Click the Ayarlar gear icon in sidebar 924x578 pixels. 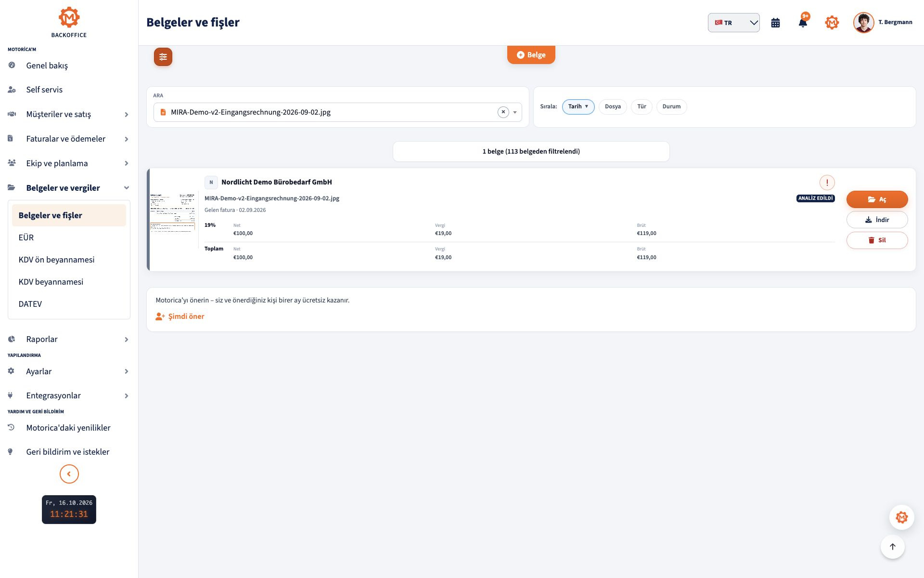click(12, 371)
